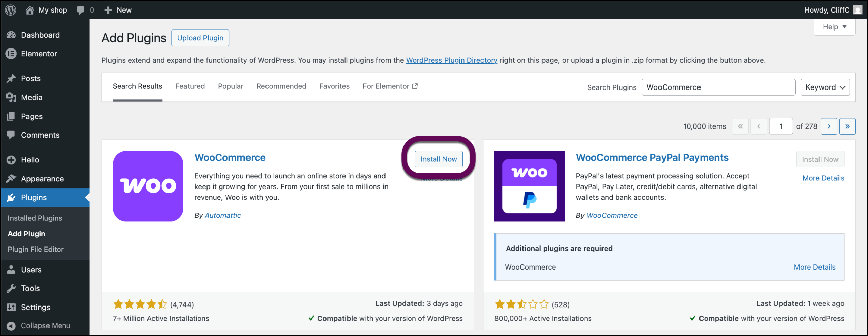Open the Appearance menu
Image resolution: width=868 pixels, height=336 pixels.
pos(42,179)
